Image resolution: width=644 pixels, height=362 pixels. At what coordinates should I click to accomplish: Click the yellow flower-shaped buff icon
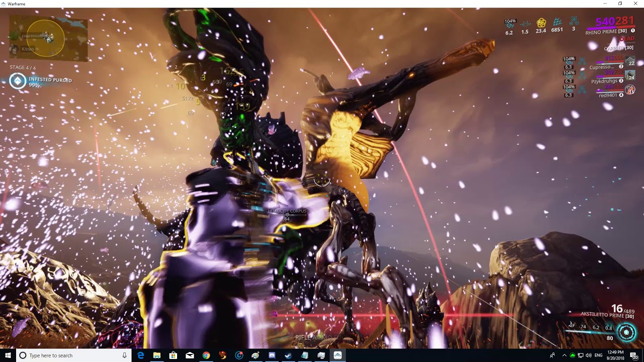[x=541, y=23]
